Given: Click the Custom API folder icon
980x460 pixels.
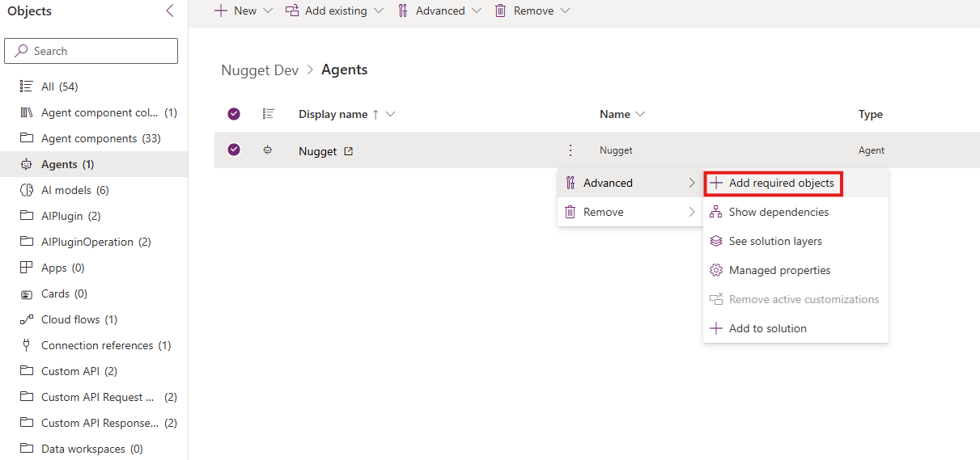Looking at the screenshot, I should coord(26,371).
